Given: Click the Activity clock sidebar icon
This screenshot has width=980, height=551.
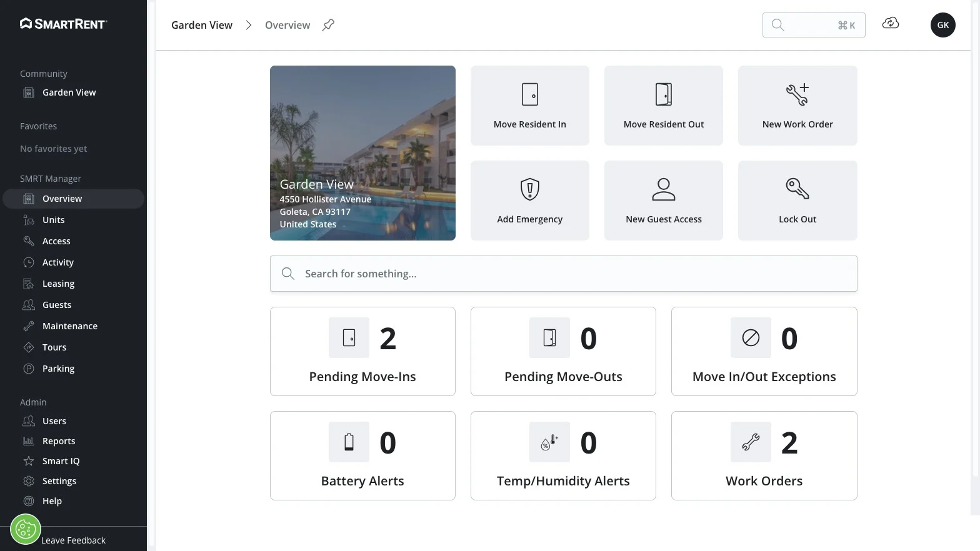Looking at the screenshot, I should tap(29, 262).
